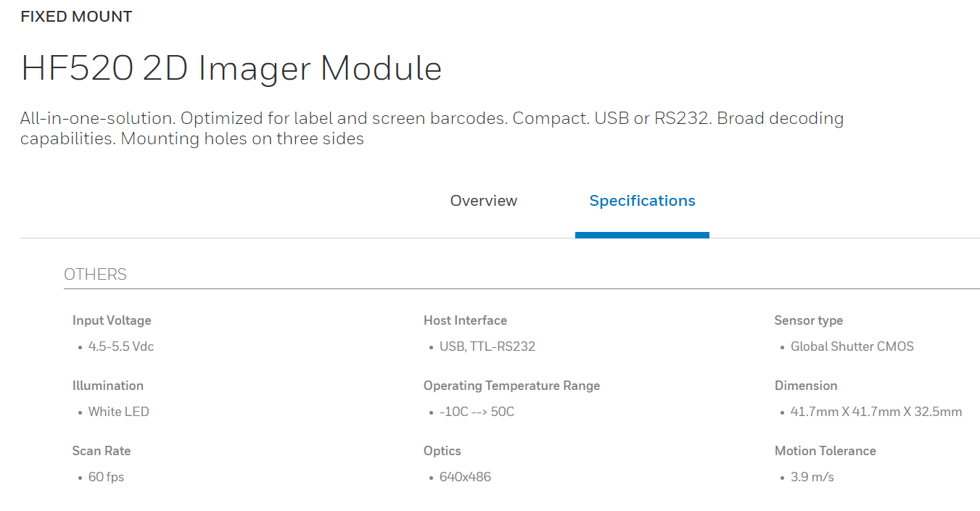The image size is (980, 511).
Task: Click the Illumination spec label
Action: click(108, 386)
